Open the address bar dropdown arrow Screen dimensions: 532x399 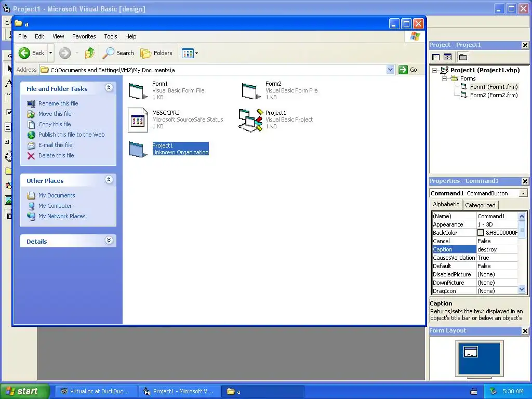[x=391, y=70]
